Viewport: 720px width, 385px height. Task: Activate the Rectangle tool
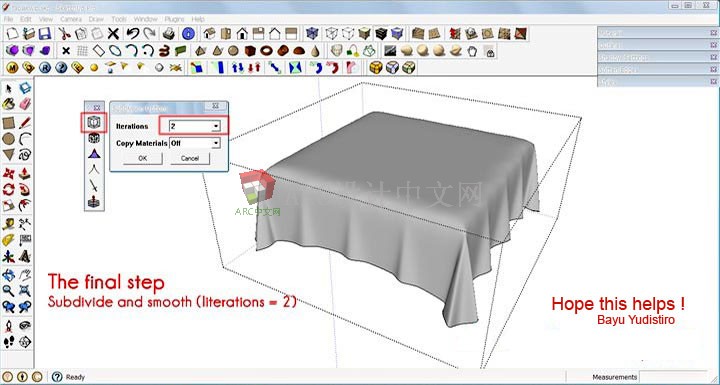pyautogui.click(x=9, y=123)
